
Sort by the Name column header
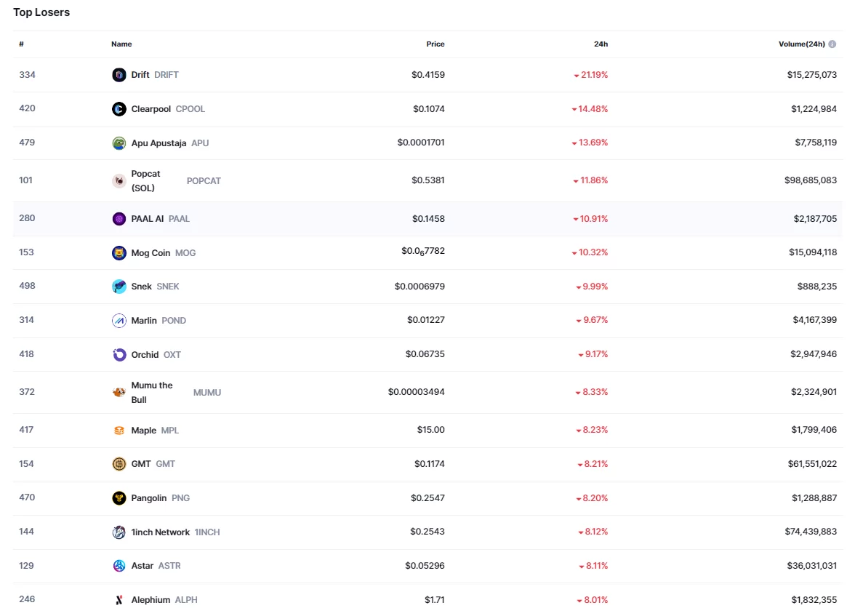tap(121, 44)
